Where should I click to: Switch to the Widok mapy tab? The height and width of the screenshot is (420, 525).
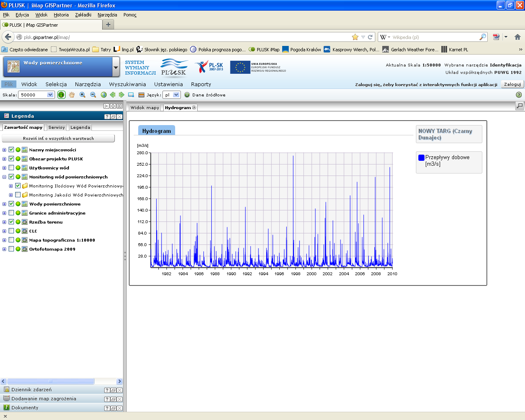[x=145, y=107]
